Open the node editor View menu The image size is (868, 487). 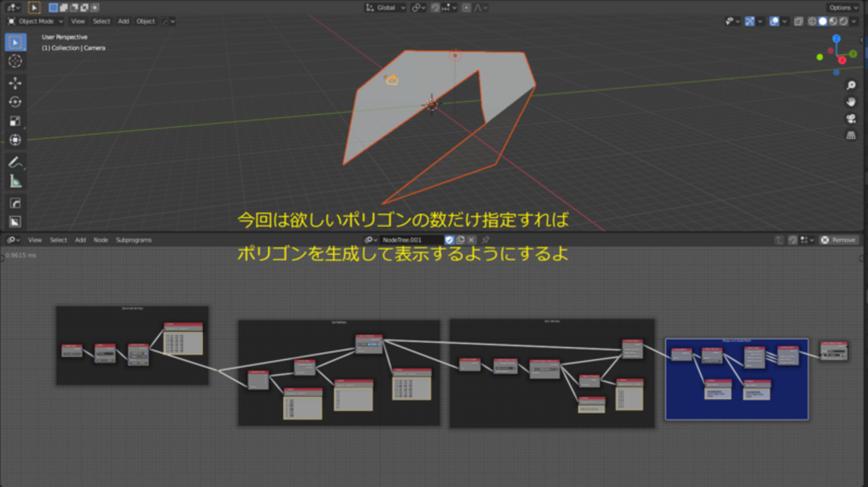point(35,240)
